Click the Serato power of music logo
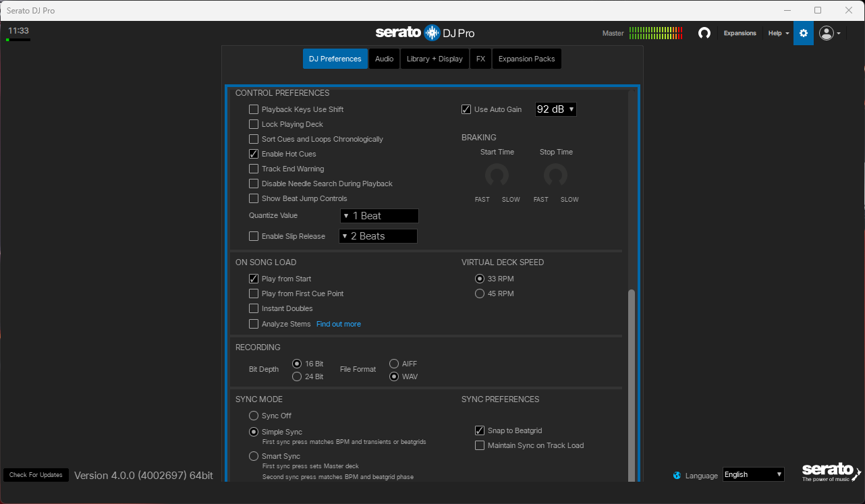This screenshot has width=865, height=504. click(831, 472)
